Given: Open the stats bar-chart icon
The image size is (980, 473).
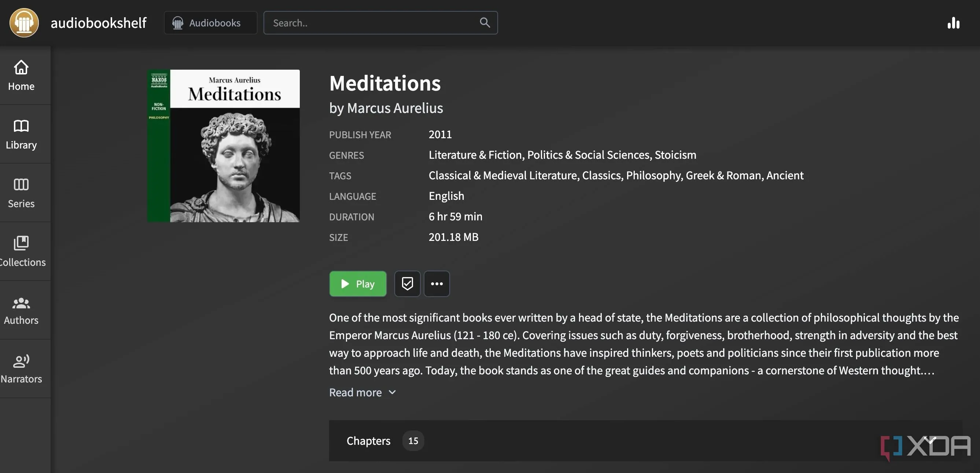Looking at the screenshot, I should pyautogui.click(x=953, y=23).
